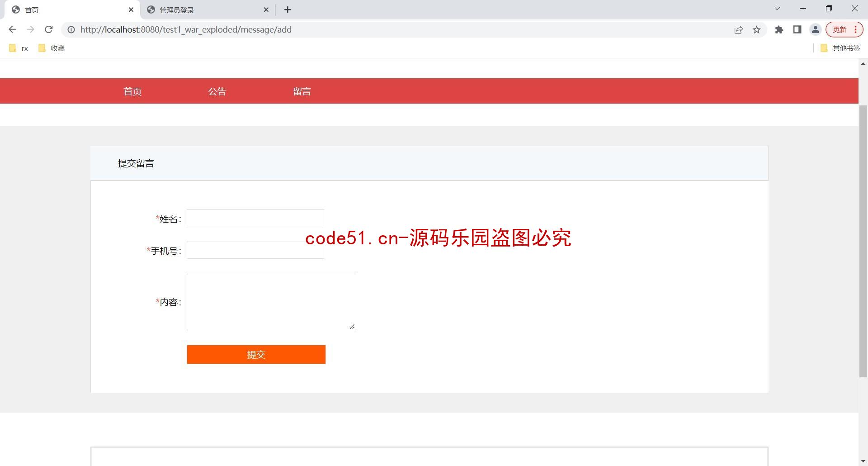The height and width of the screenshot is (466, 868).
Task: Open a new browser tab
Action: coord(288,10)
